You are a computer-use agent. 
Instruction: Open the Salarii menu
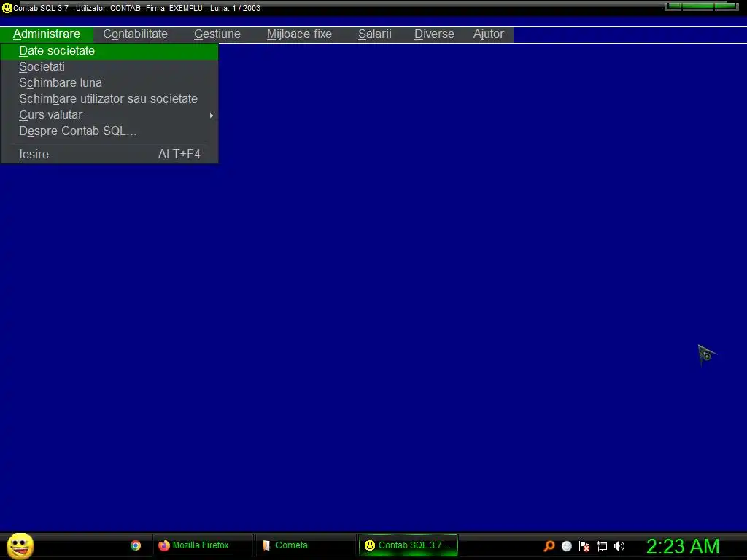[x=375, y=34]
